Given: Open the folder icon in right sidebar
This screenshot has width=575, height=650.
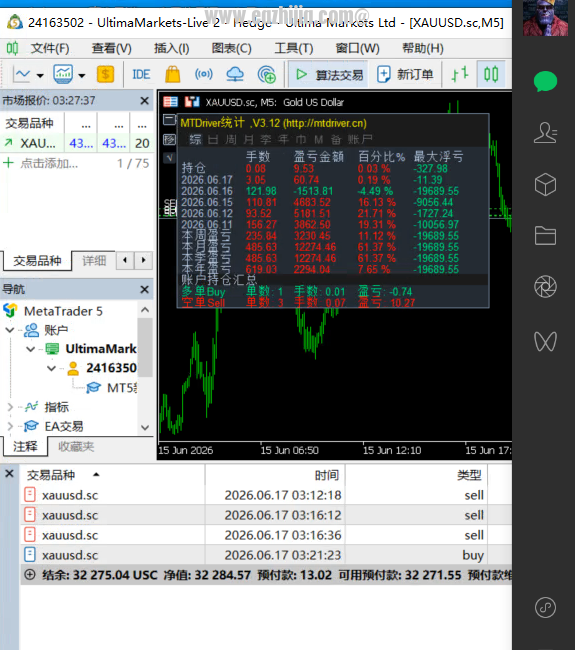Looking at the screenshot, I should [545, 236].
